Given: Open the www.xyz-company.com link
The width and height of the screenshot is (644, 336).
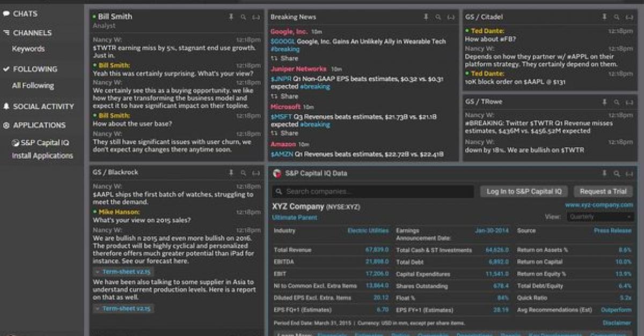Looking at the screenshot, I should (x=599, y=205).
